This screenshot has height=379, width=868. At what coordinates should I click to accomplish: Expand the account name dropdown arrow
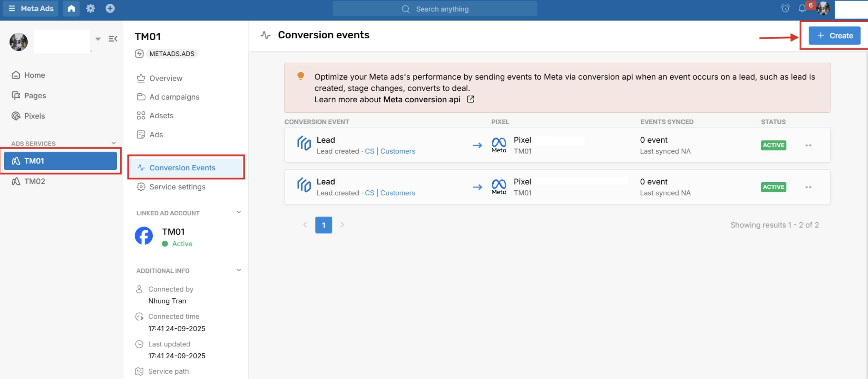(98, 39)
